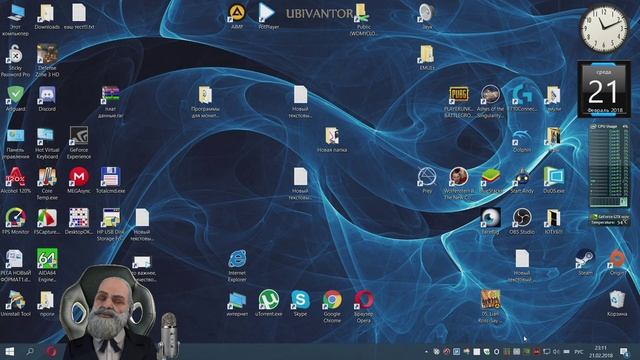Open MEGAsync shortcut
The width and height of the screenshot is (640, 360).
pos(79,180)
